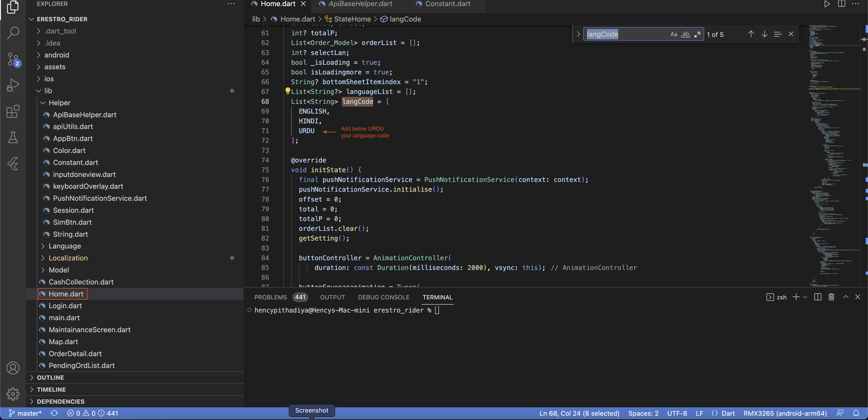The height and width of the screenshot is (420, 868).
Task: Go to previous find match
Action: (x=751, y=34)
